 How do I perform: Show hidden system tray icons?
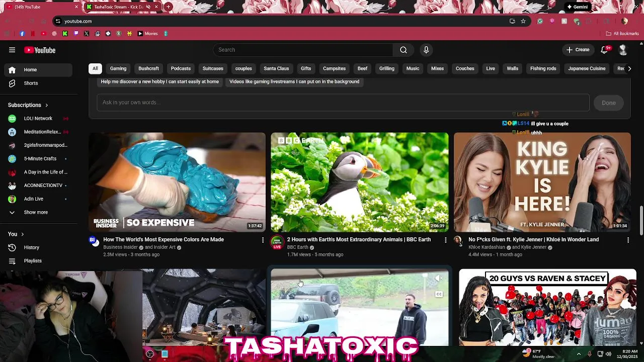pyautogui.click(x=579, y=354)
